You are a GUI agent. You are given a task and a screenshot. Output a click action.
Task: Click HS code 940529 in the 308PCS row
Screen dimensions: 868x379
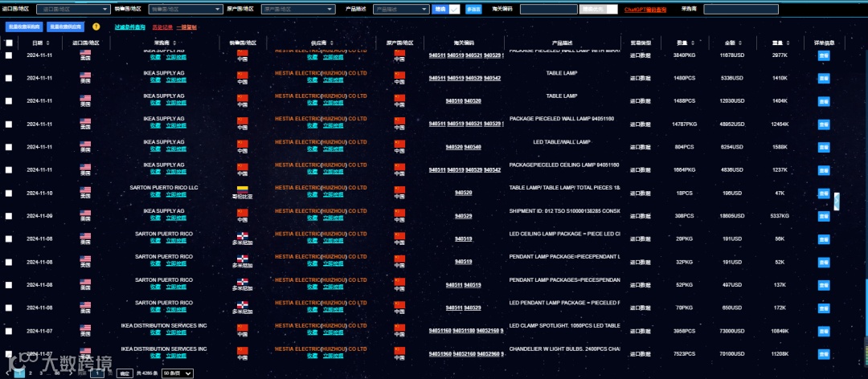464,216
